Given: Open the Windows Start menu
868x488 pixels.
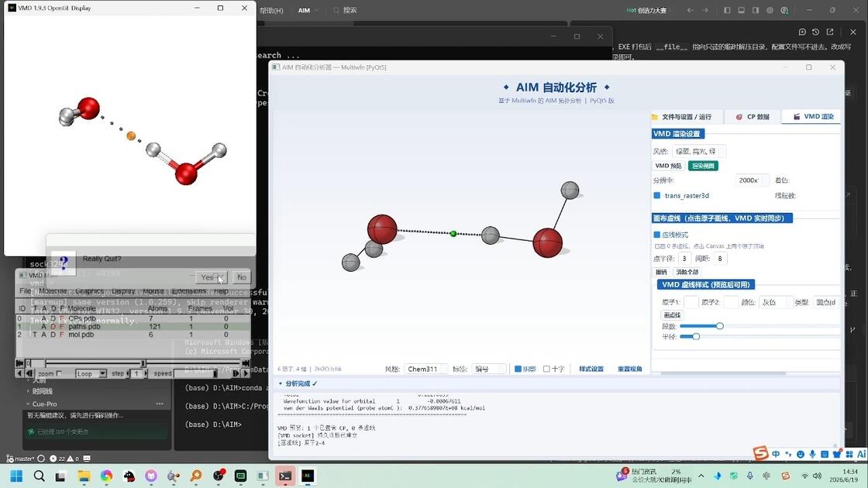Looking at the screenshot, I should point(16,476).
